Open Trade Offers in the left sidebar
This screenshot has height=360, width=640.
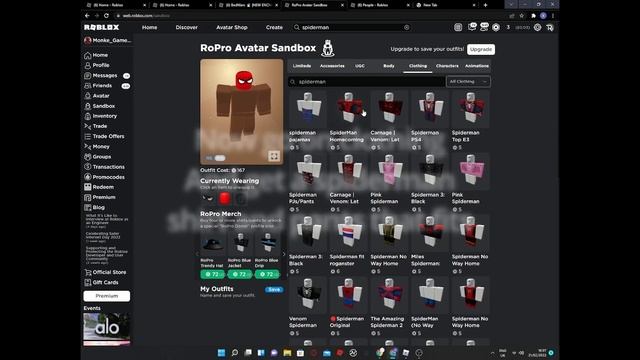(x=104, y=136)
